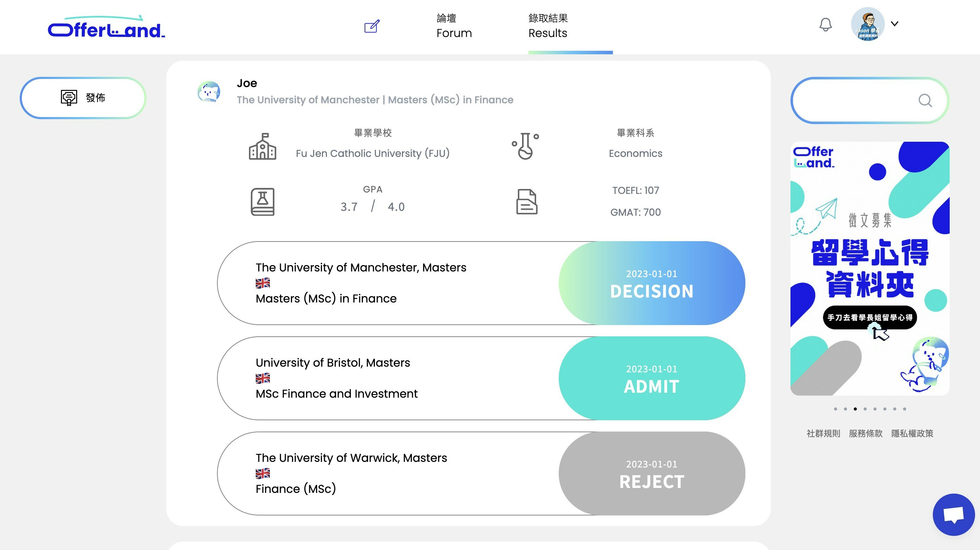
Task: Open University of Bristol application row
Action: point(481,378)
